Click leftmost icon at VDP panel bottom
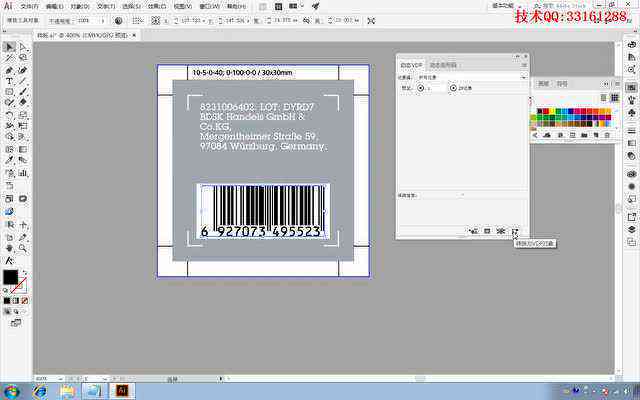This screenshot has height=400, width=640. tap(473, 231)
